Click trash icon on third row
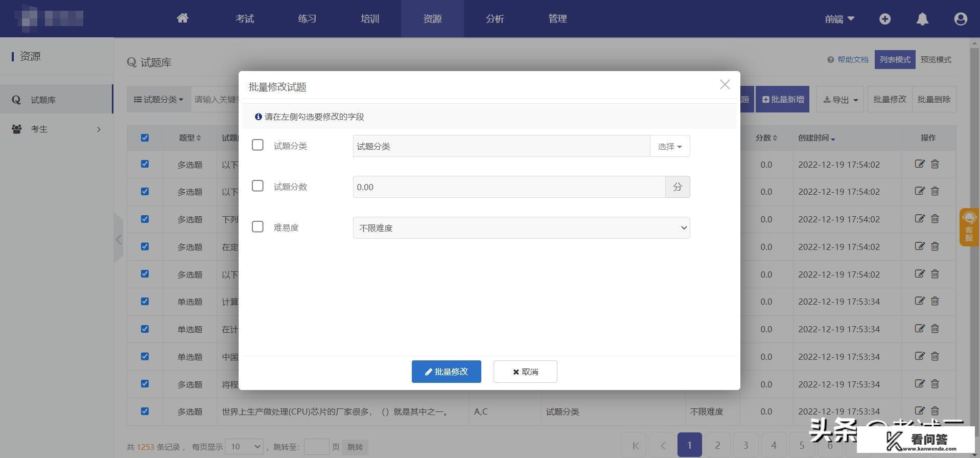Screen dimensions: 980x458 [935, 219]
